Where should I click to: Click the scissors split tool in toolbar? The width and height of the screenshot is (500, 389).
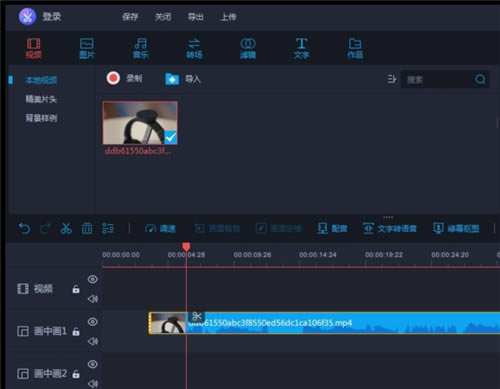coord(66,229)
